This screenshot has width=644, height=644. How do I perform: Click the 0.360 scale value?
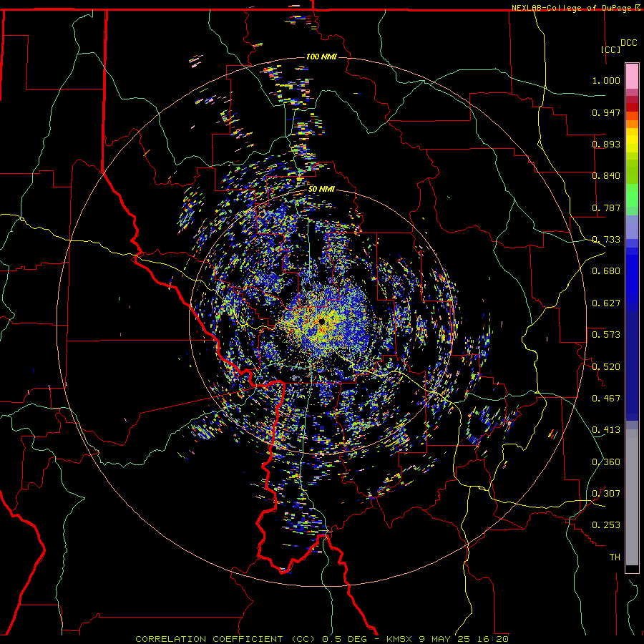coord(606,462)
